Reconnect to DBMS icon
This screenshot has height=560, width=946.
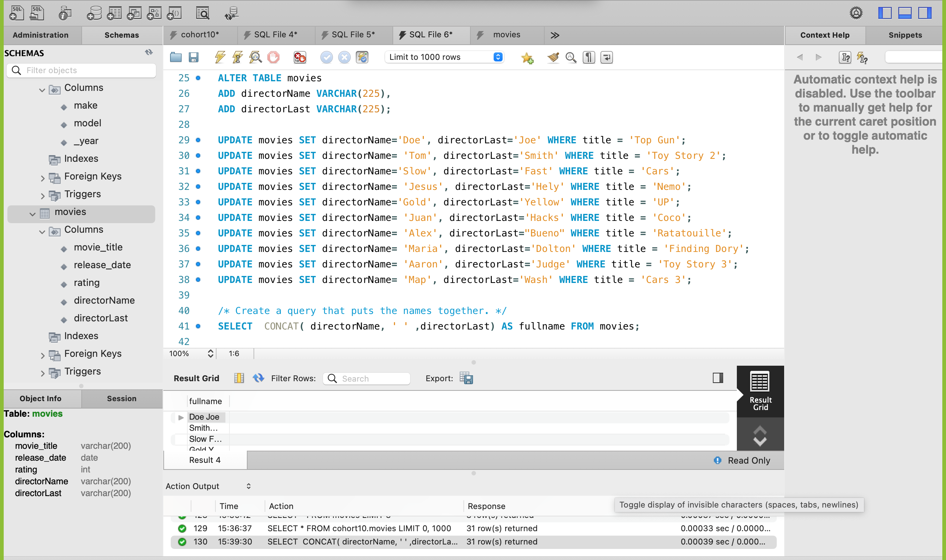(x=231, y=13)
